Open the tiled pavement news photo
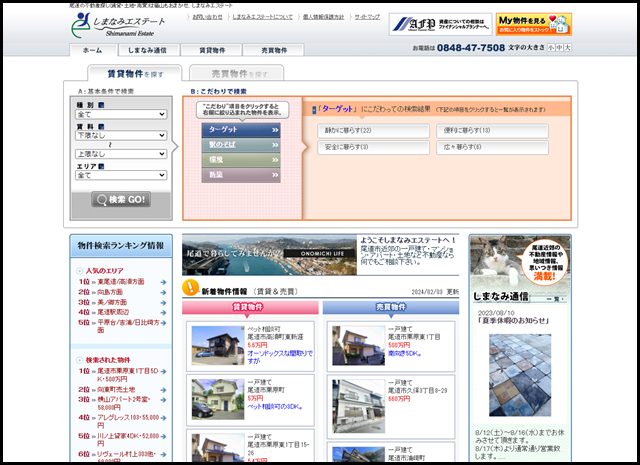Screen dimensions: 640x465 (x=520, y=375)
